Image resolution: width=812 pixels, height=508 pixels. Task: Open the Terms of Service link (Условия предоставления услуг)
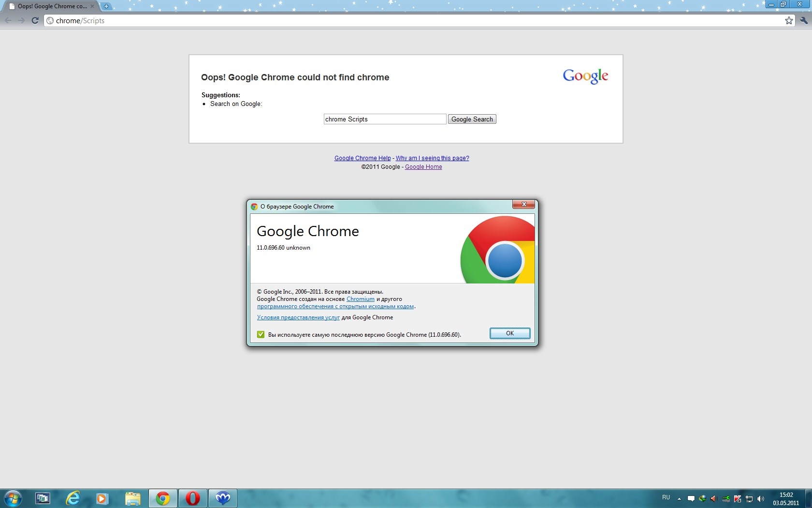click(298, 317)
